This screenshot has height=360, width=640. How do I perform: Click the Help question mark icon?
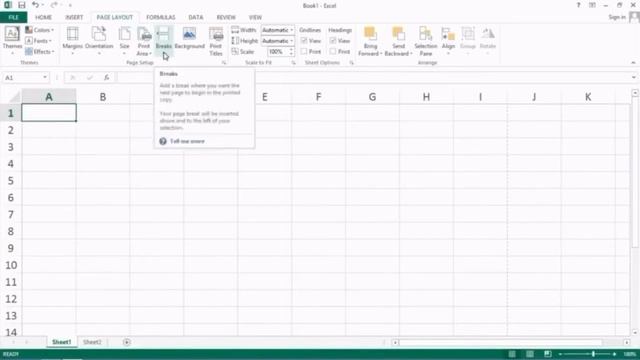tap(578, 5)
